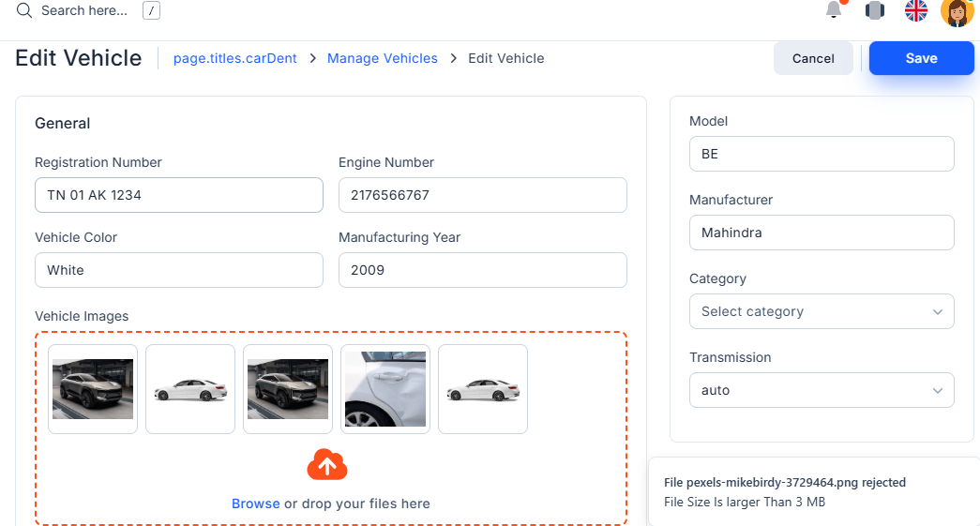Open the notifications bell icon
980x526 pixels.
[834, 10]
